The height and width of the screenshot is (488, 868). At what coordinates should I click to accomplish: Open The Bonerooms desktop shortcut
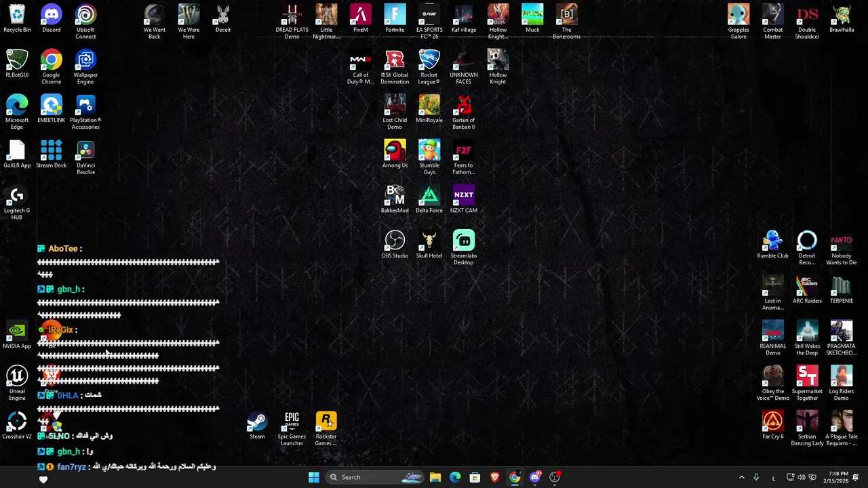pyautogui.click(x=567, y=22)
